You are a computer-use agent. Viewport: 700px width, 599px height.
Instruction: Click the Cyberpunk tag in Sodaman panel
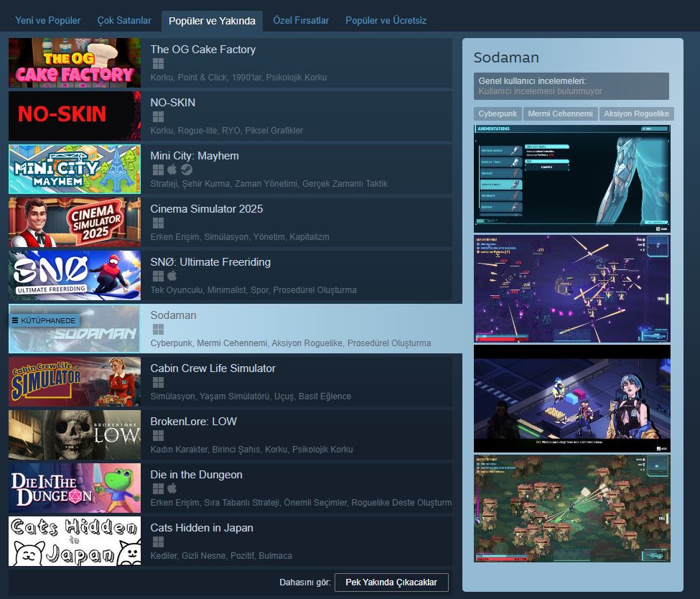[498, 114]
